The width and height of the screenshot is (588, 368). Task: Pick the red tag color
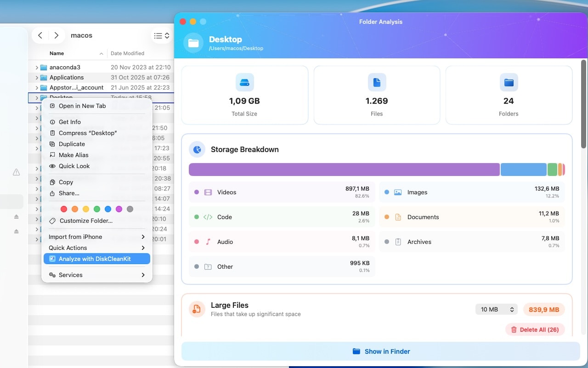click(x=64, y=209)
